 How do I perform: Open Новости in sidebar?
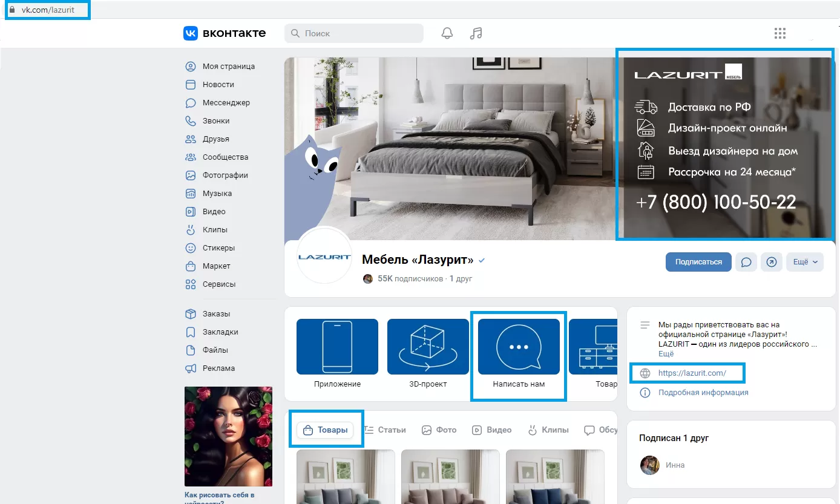218,85
